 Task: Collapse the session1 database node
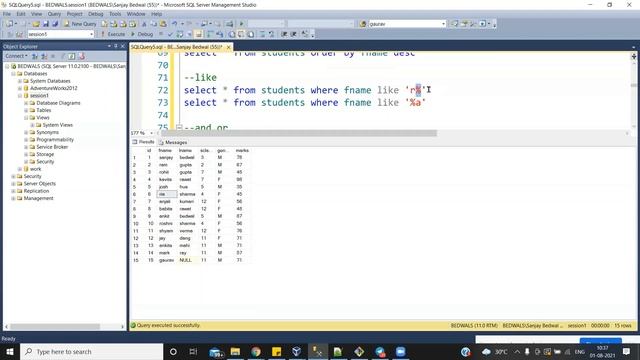click(20, 96)
